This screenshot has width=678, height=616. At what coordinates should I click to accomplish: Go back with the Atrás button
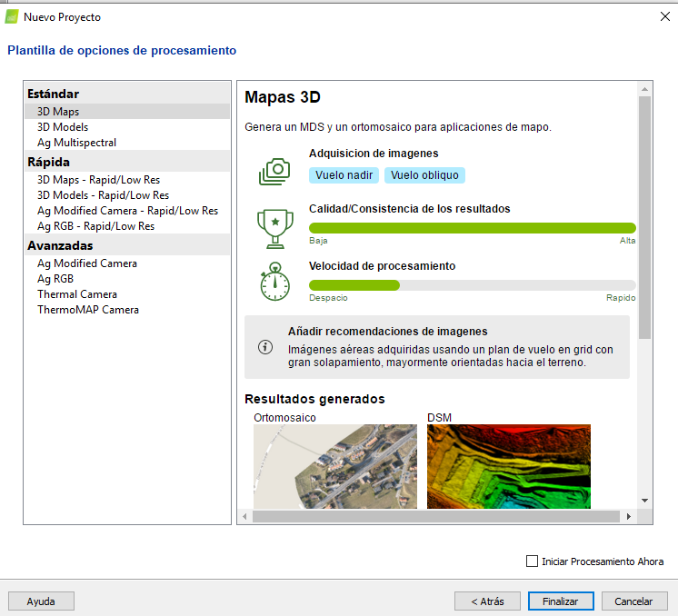coord(487,601)
